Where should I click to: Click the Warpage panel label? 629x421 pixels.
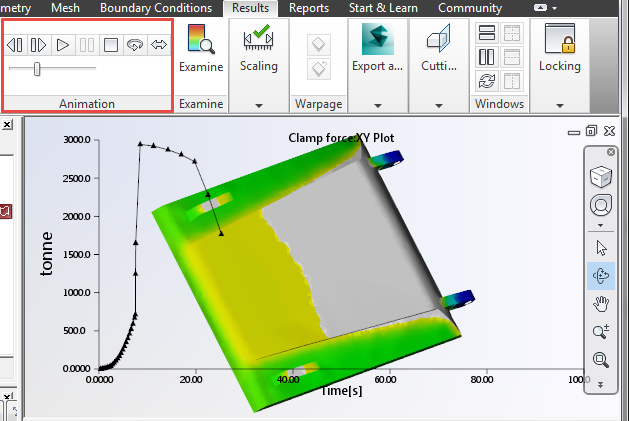pyautogui.click(x=319, y=104)
